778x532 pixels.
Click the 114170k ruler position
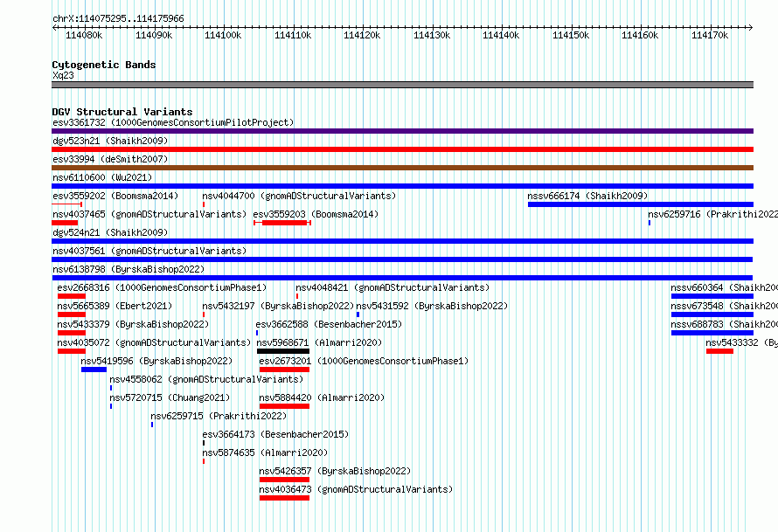(710, 35)
